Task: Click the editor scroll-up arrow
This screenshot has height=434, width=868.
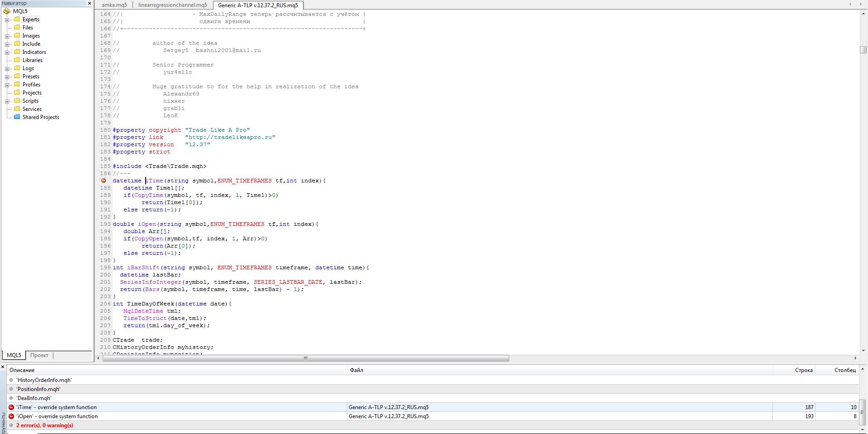Action: pos(863,14)
